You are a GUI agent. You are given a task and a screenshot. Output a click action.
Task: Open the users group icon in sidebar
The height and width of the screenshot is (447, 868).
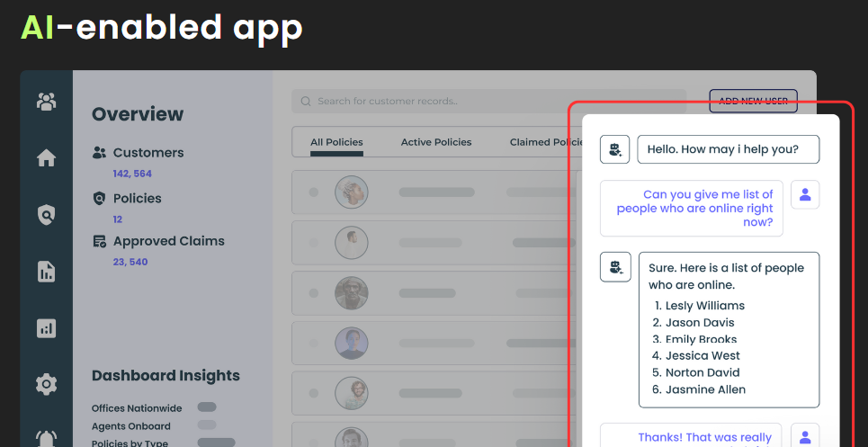[x=46, y=102]
